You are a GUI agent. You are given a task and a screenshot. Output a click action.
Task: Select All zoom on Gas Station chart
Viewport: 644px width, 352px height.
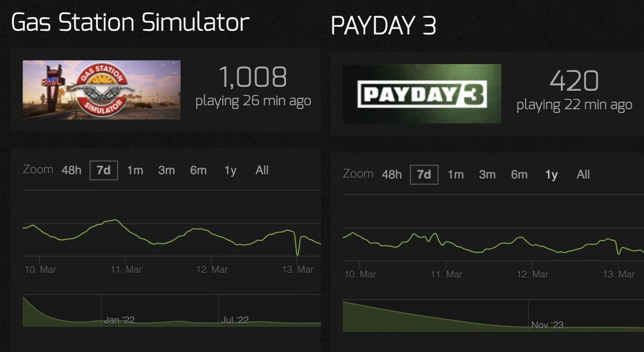pos(262,170)
